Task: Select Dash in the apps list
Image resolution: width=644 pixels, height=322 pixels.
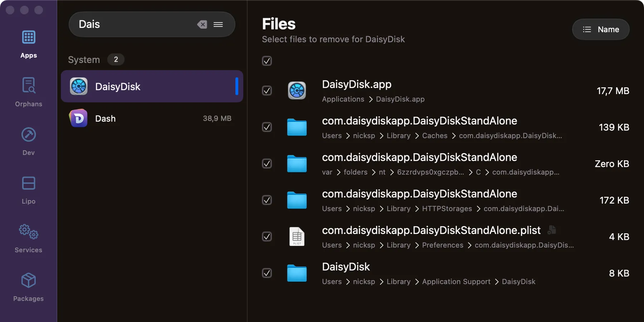Action: [152, 118]
